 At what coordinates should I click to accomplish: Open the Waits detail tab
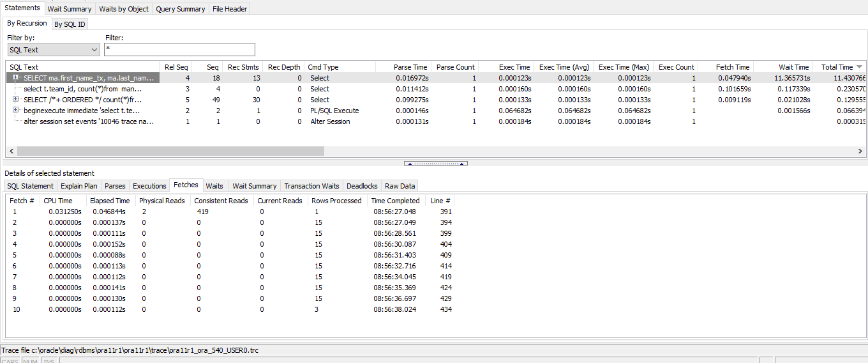pos(214,186)
